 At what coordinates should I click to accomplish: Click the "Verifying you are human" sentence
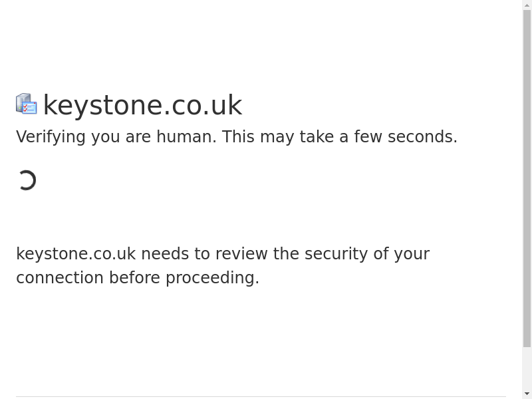point(116,137)
